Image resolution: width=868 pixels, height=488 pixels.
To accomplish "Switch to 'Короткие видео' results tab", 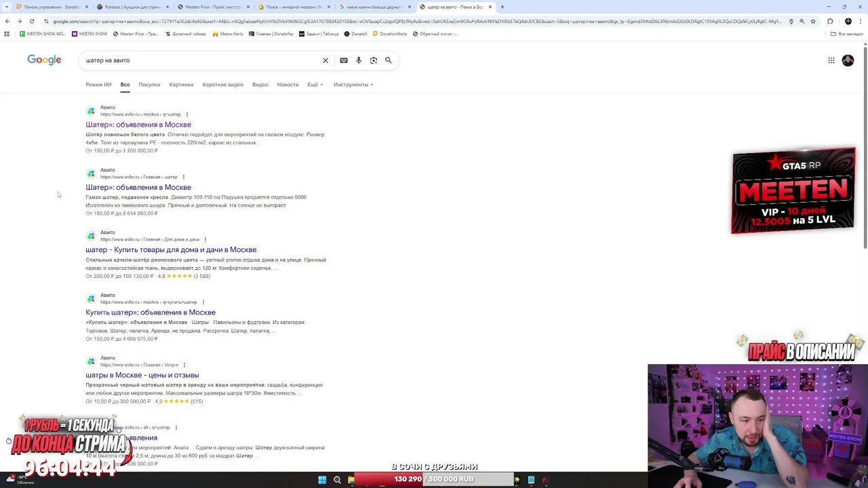I will pyautogui.click(x=222, y=85).
